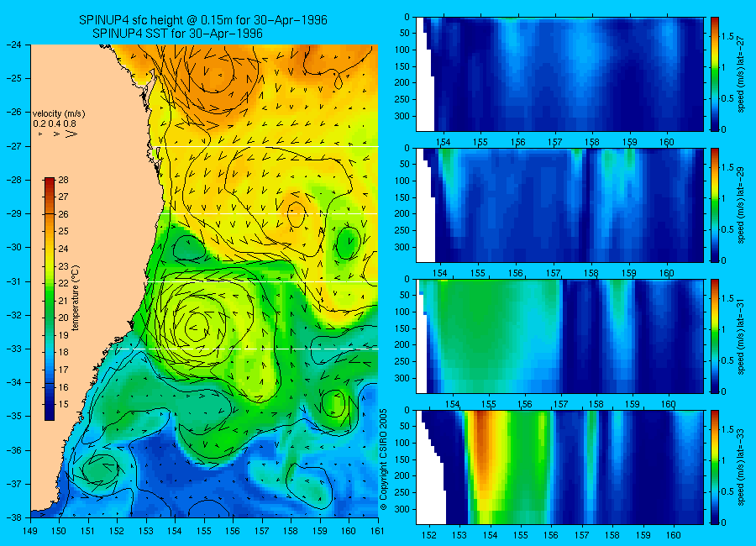Click the 100 depth label on lat=-33 plot

pyautogui.click(x=402, y=443)
